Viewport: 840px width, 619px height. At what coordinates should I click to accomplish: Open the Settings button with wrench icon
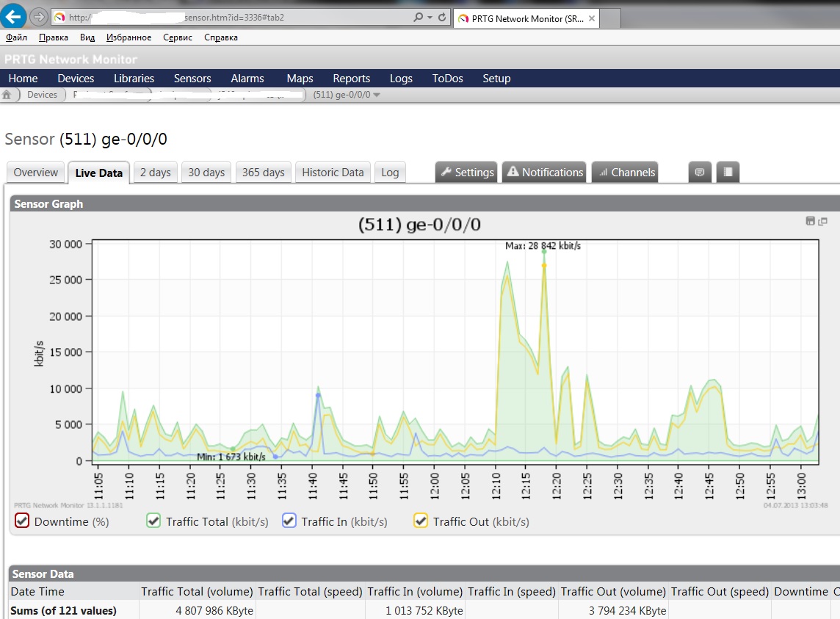[x=466, y=172]
